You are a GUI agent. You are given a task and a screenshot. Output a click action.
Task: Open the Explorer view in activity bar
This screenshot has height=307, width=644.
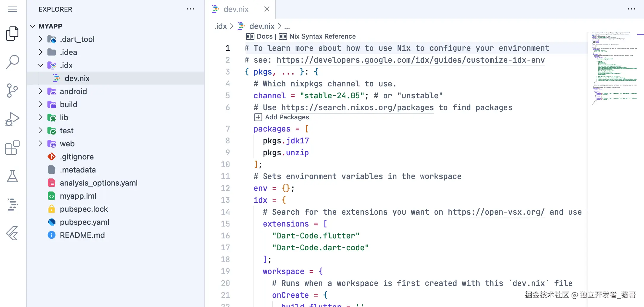click(x=12, y=34)
